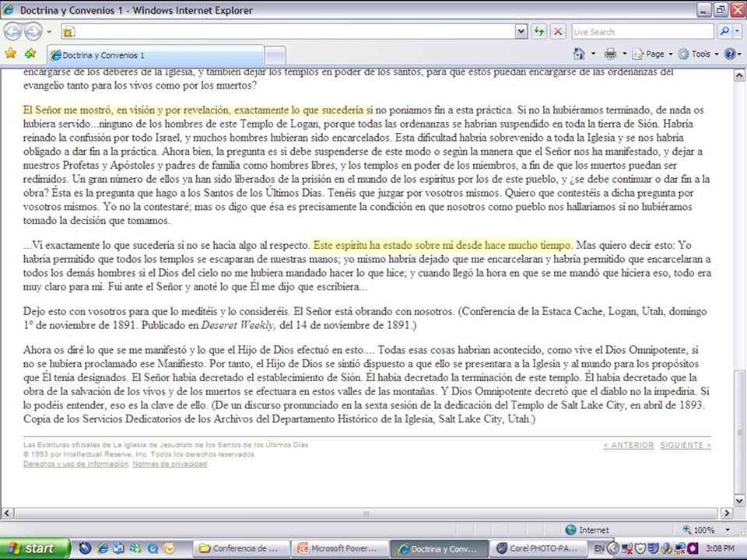Refresh the page with the green arrows
747x560 pixels.
[x=538, y=32]
